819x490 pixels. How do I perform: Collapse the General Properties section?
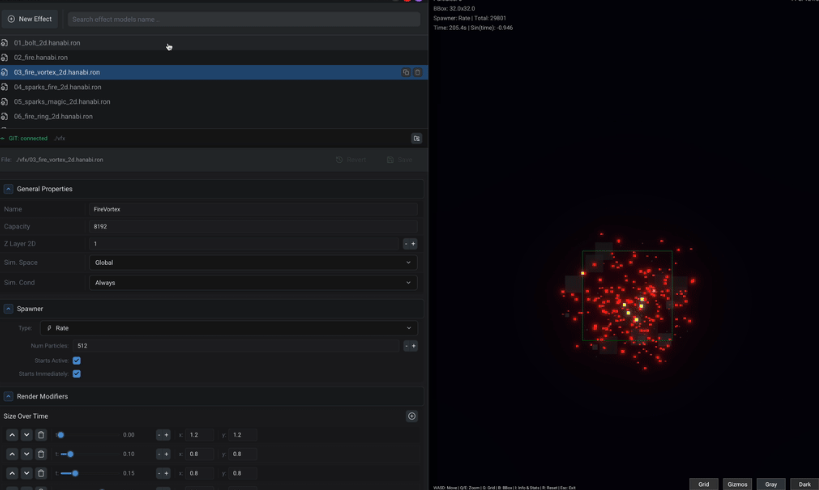coord(8,189)
